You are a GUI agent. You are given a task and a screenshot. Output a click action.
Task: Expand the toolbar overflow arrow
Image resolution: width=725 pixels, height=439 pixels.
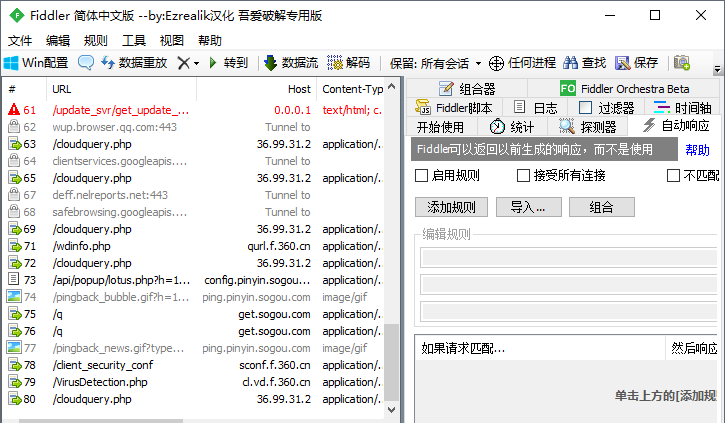[717, 69]
